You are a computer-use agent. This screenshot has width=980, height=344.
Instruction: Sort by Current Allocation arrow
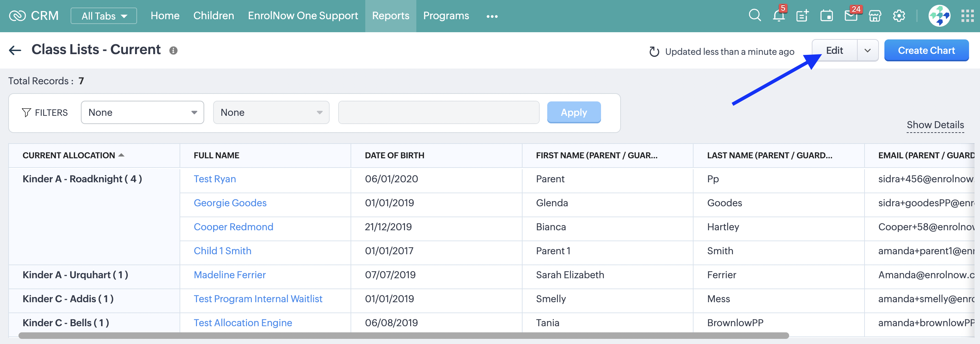(x=121, y=155)
